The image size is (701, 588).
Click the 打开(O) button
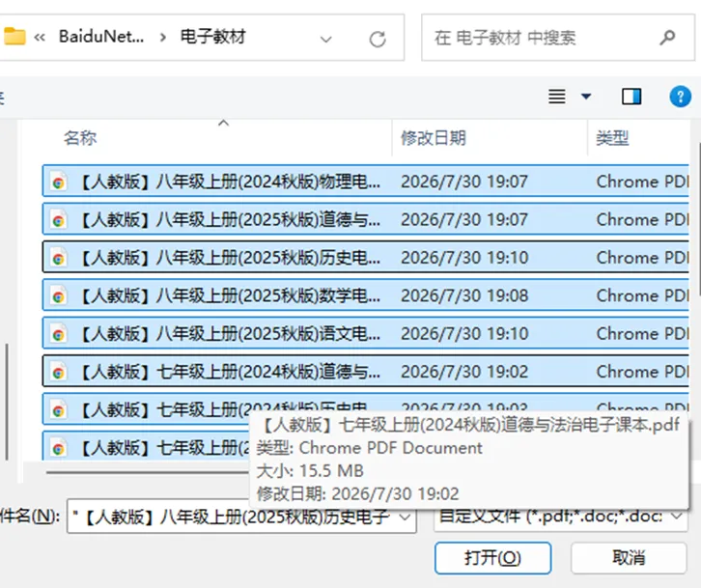pos(492,558)
